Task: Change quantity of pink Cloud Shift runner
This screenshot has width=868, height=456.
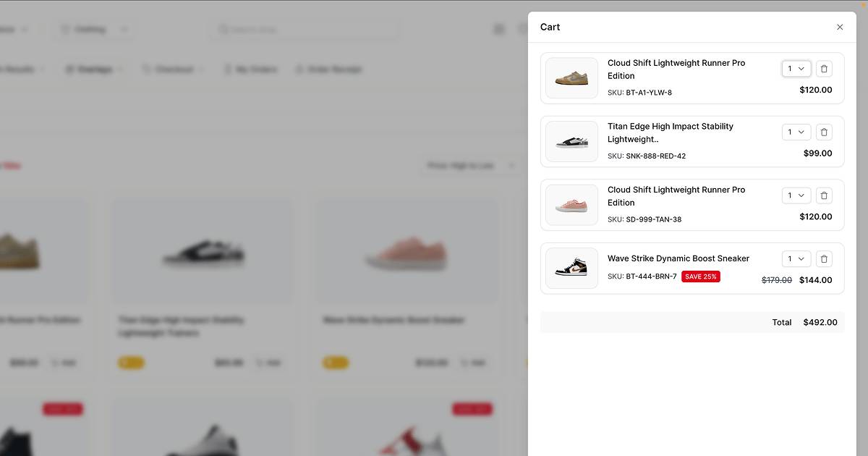Action: [x=796, y=195]
